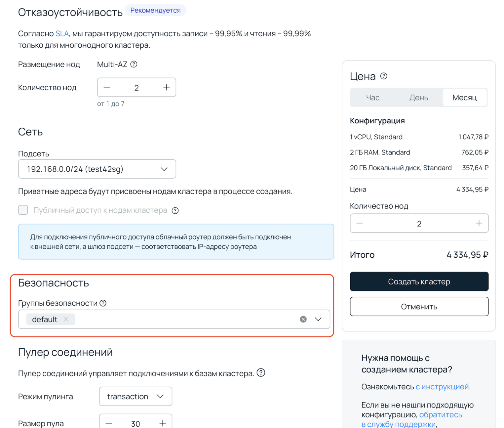The image size is (504, 428).
Task: Click the help icon beside Цена heading
Action: (x=384, y=76)
